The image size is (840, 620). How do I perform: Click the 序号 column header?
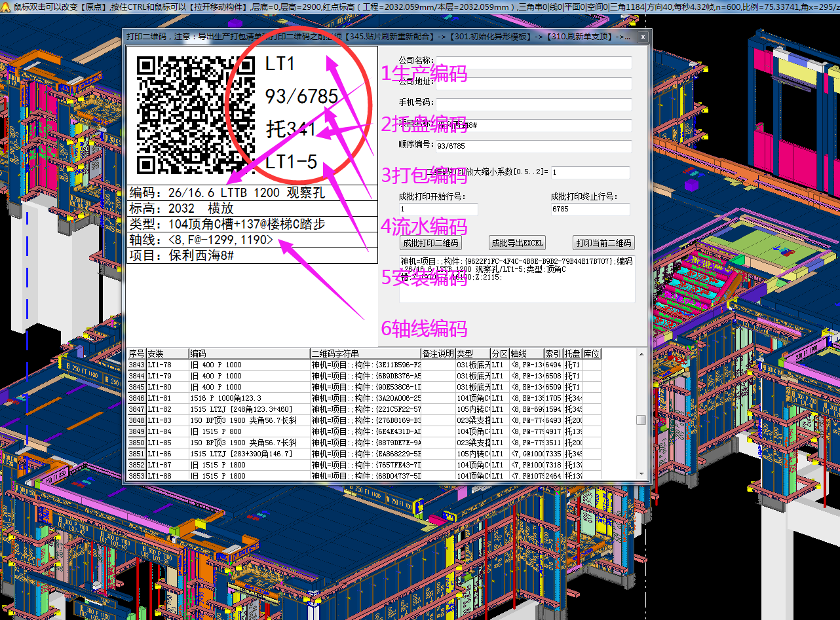click(136, 354)
